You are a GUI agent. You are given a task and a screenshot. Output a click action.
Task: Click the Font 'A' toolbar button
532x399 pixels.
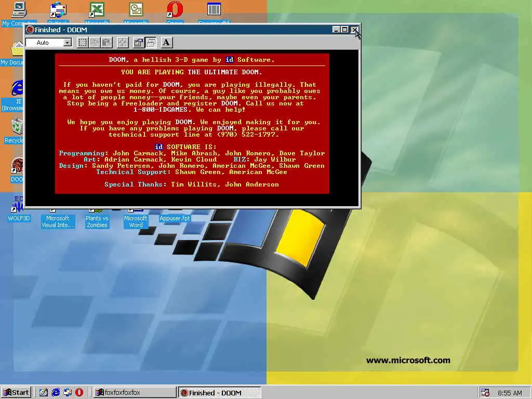coord(166,43)
